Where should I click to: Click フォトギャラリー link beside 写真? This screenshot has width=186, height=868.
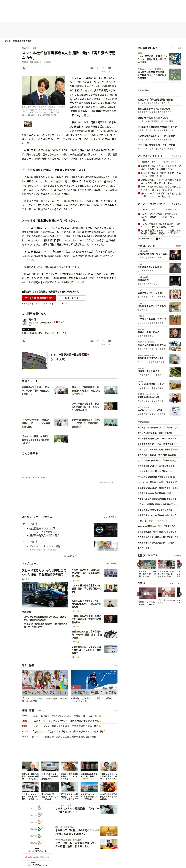pos(174,583)
